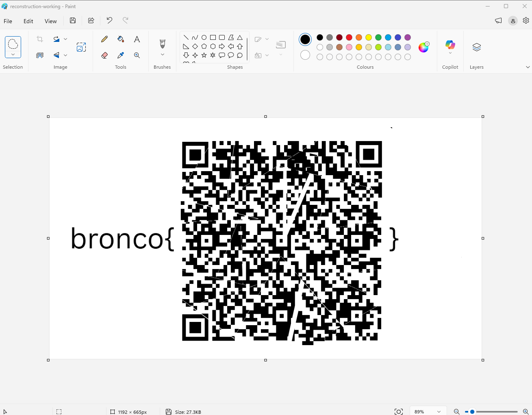
Task: Click the Save icon in the title toolbar
Action: (x=73, y=20)
